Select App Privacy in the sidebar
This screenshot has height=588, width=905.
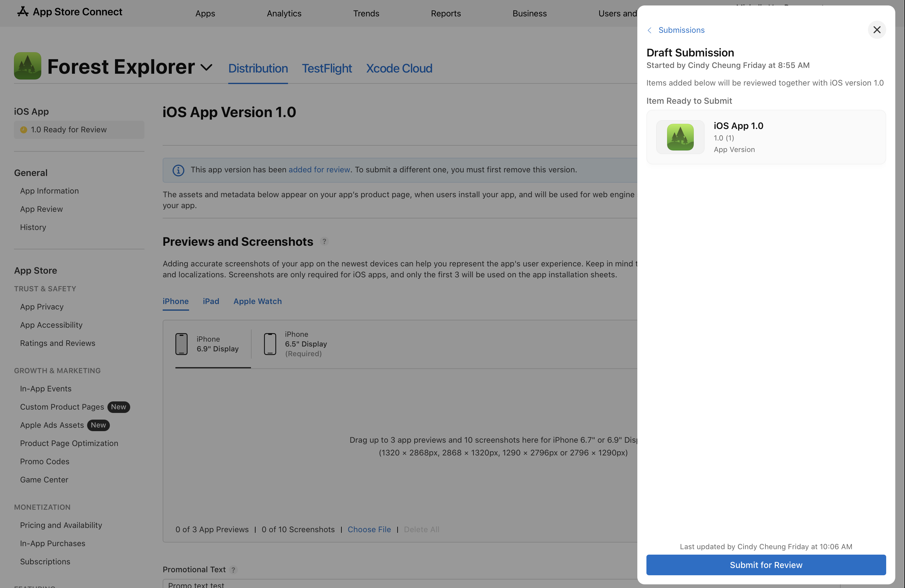point(42,307)
